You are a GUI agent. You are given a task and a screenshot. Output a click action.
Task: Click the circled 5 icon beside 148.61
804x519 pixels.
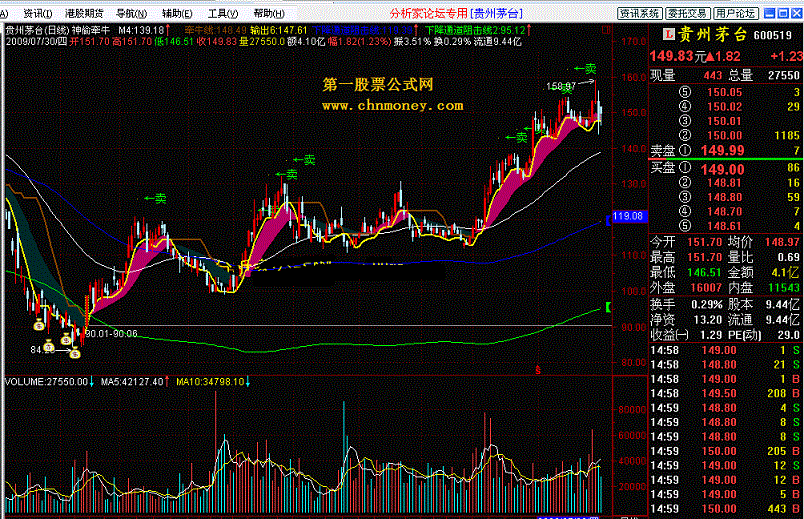click(x=685, y=226)
